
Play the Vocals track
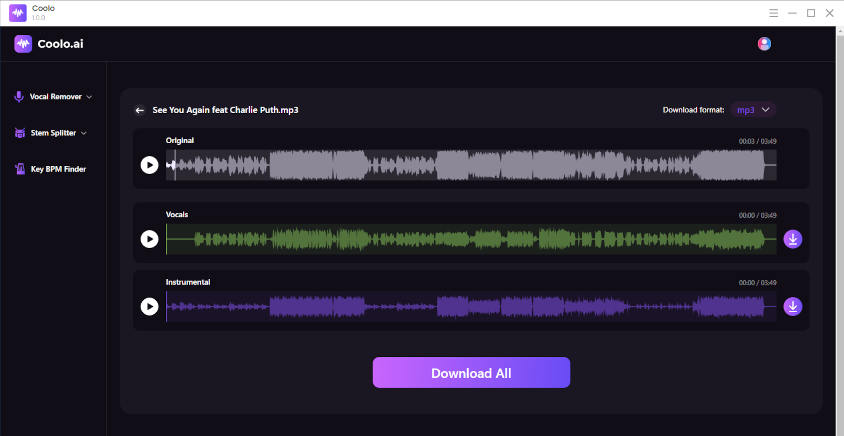pyautogui.click(x=149, y=238)
